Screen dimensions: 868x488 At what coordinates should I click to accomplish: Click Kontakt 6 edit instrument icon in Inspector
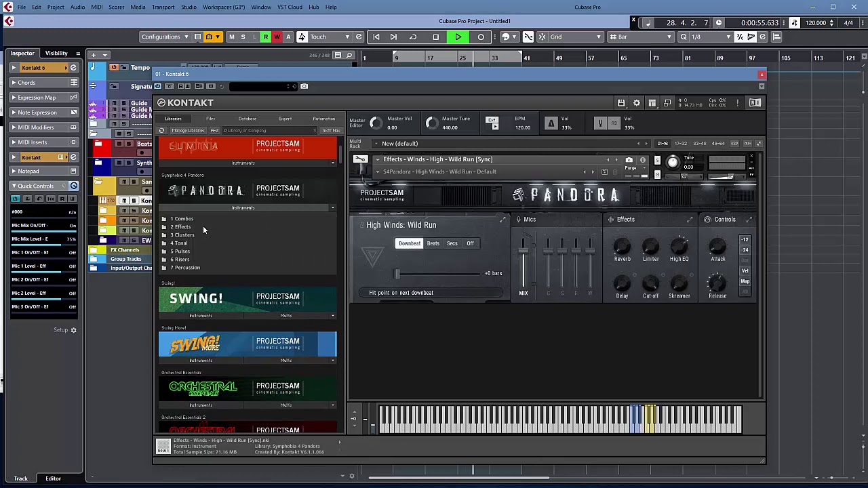click(73, 68)
